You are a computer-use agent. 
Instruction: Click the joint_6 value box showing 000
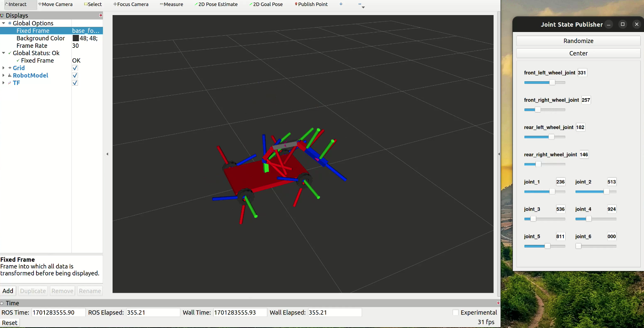(612, 236)
